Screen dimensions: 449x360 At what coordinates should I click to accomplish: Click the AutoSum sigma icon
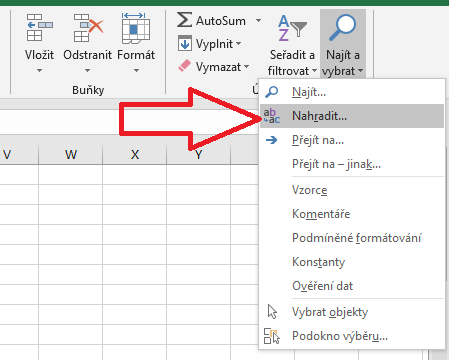click(x=184, y=20)
